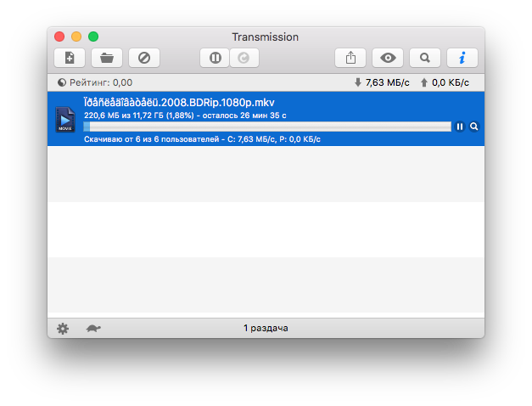Toggle the filter bar with magnifier icon

425,58
